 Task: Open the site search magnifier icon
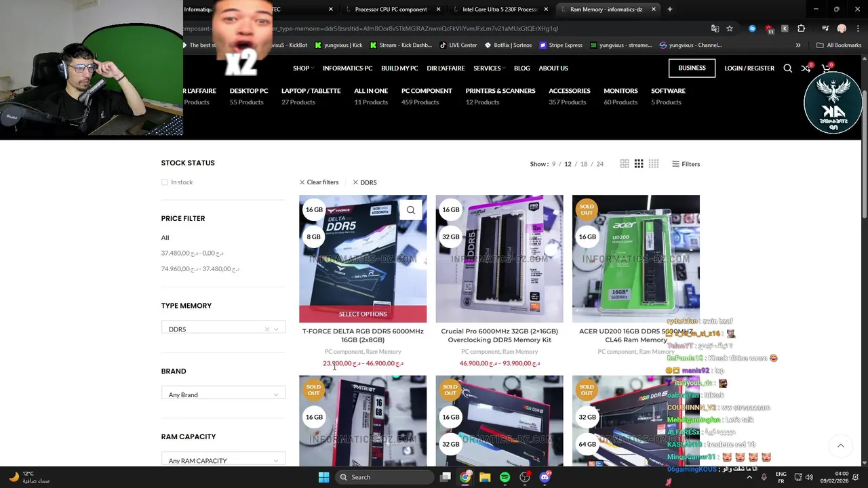[787, 68]
